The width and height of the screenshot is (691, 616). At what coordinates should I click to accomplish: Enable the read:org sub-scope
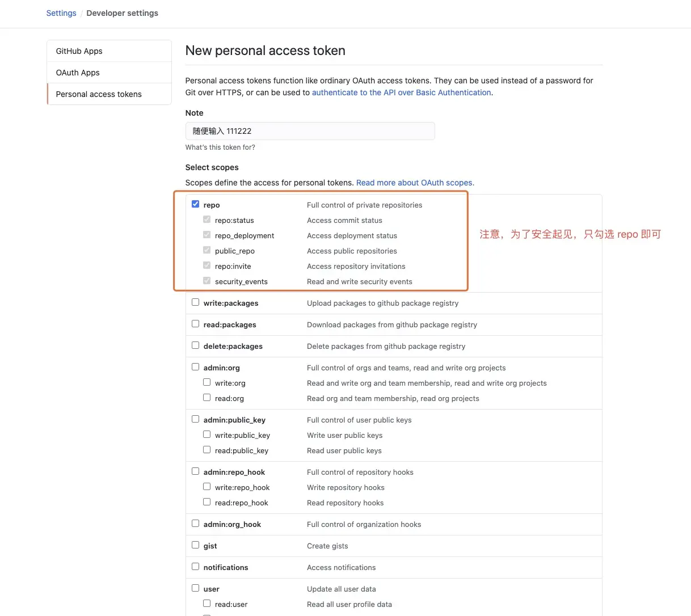[207, 398]
